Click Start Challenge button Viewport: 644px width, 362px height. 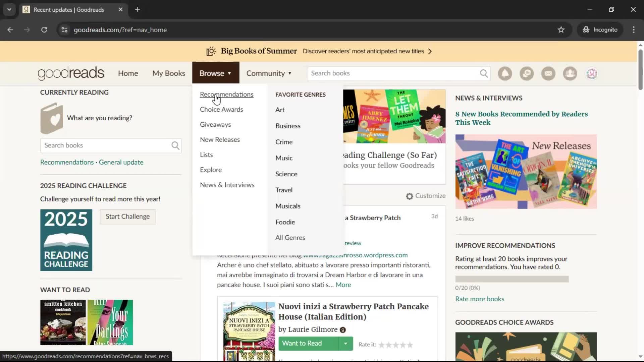[x=128, y=217]
